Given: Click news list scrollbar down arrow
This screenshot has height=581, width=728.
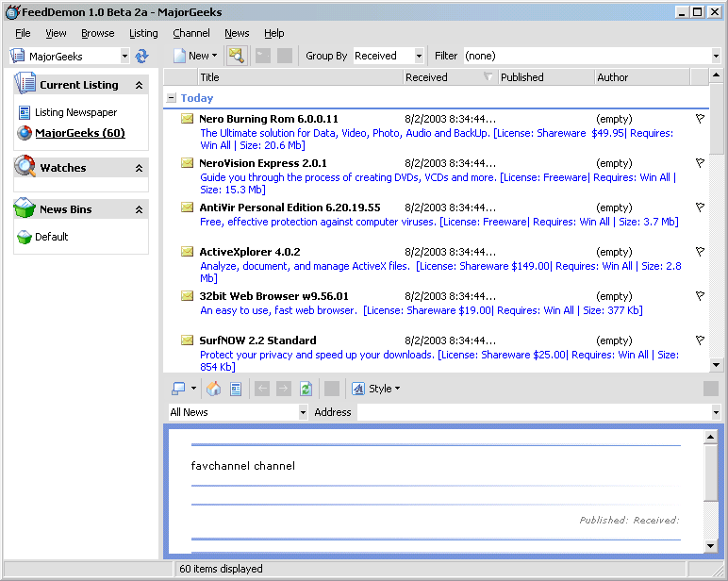Looking at the screenshot, I should [716, 365].
